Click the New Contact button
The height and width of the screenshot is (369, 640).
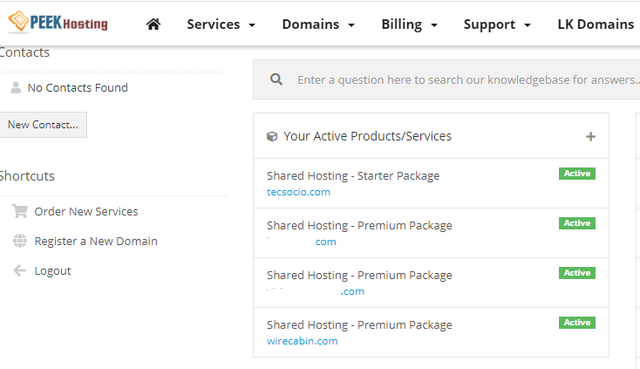point(43,124)
